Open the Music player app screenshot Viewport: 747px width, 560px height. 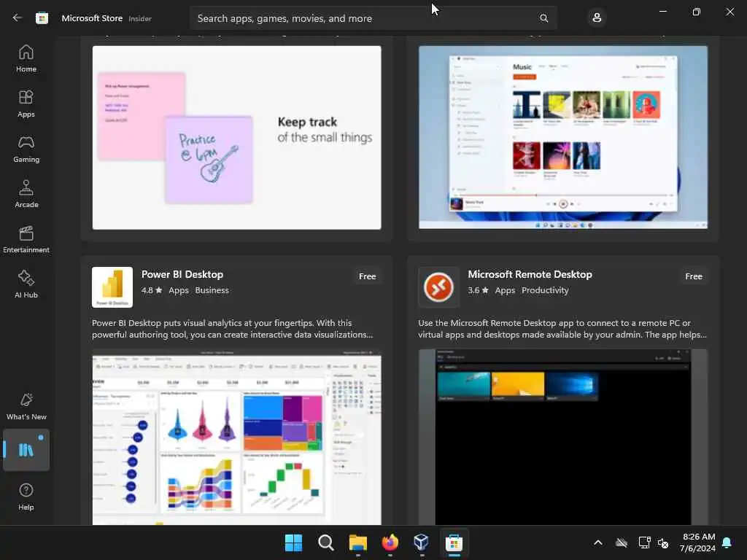(x=563, y=138)
